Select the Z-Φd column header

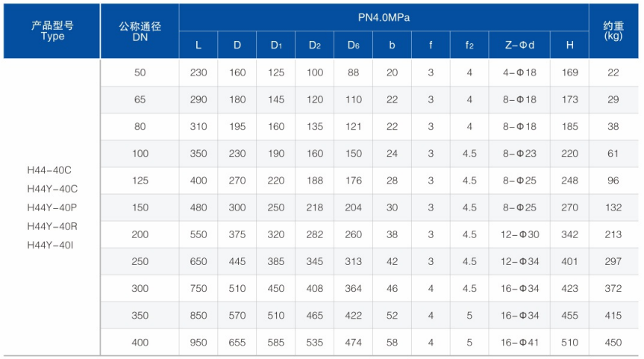[519, 46]
